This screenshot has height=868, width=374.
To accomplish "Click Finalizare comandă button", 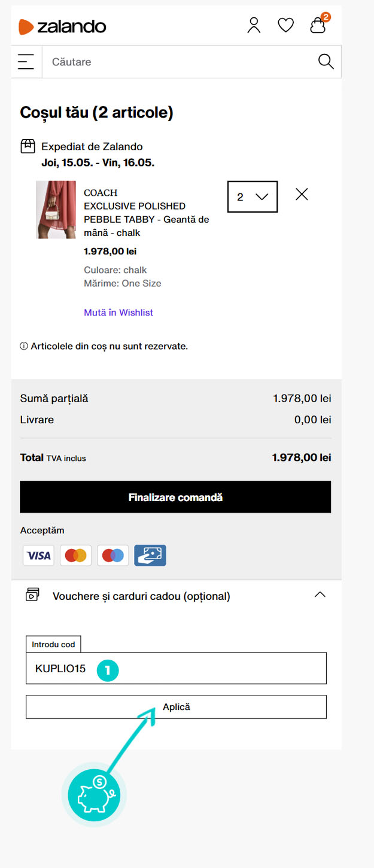I will [175, 497].
